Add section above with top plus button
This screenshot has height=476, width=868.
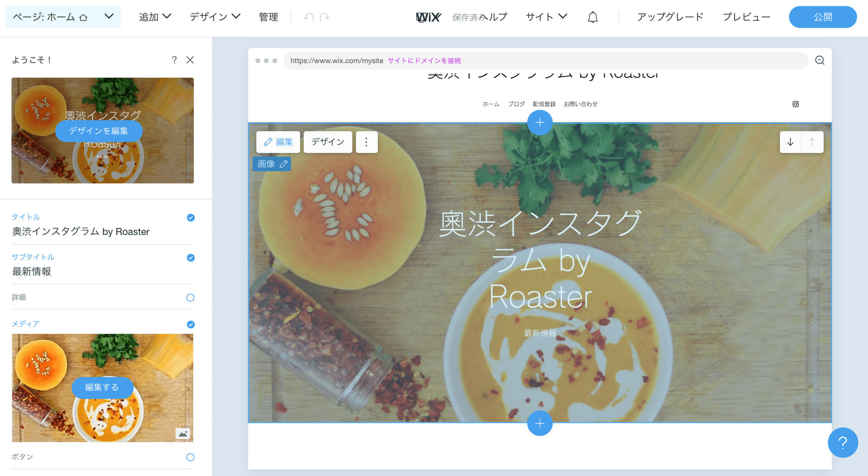click(539, 123)
